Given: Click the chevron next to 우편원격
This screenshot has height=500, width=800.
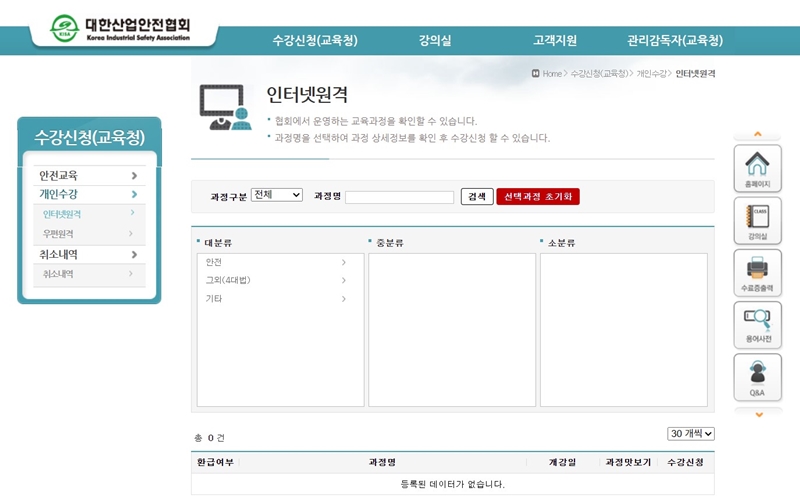Looking at the screenshot, I should pyautogui.click(x=131, y=234).
